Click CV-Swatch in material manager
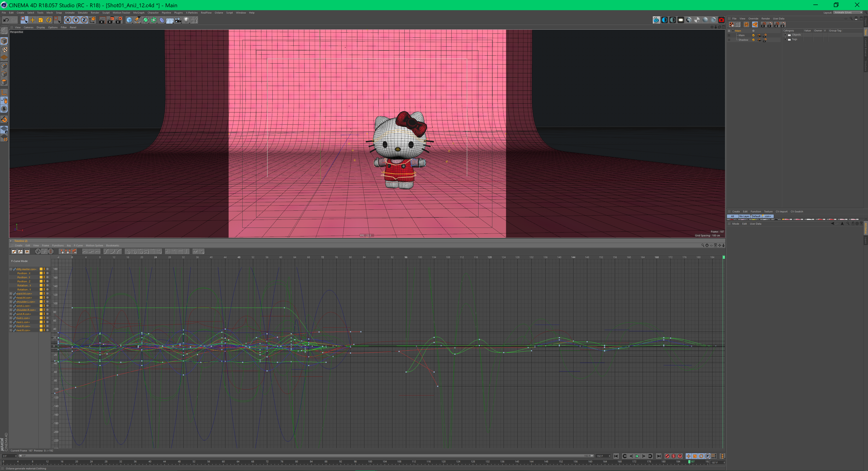 [x=797, y=212]
